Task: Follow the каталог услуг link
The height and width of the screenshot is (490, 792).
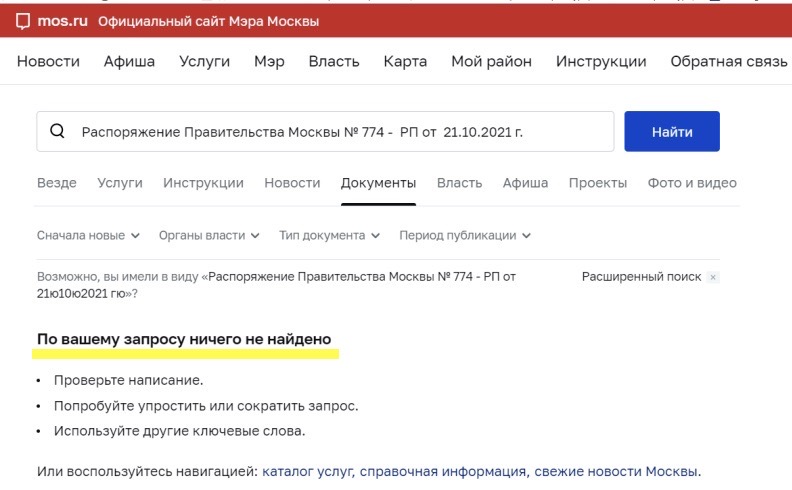Action: pyautogui.click(x=307, y=471)
